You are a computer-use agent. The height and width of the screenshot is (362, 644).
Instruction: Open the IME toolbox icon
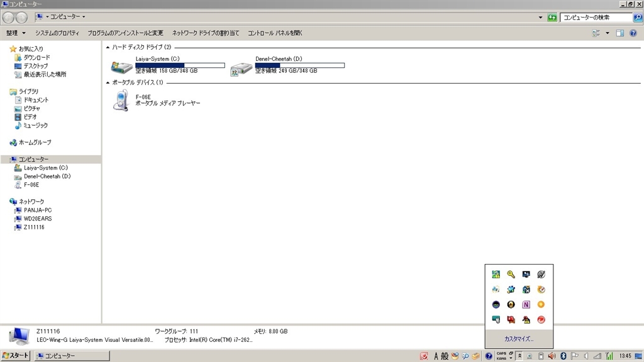(475, 356)
